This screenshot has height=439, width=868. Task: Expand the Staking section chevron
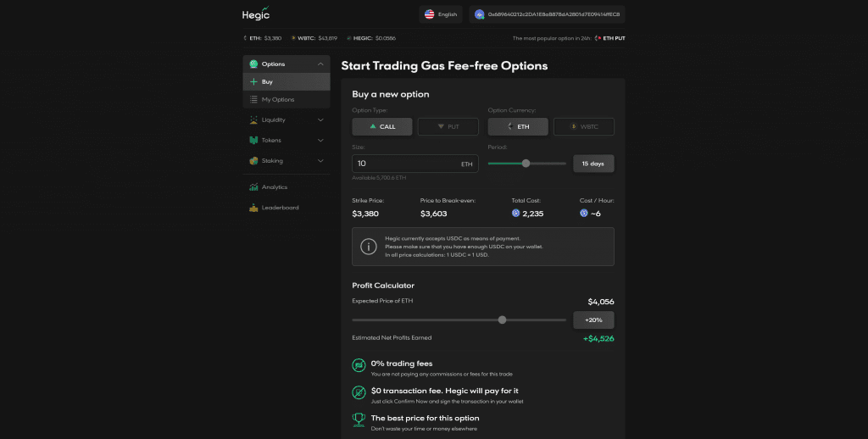[320, 160]
